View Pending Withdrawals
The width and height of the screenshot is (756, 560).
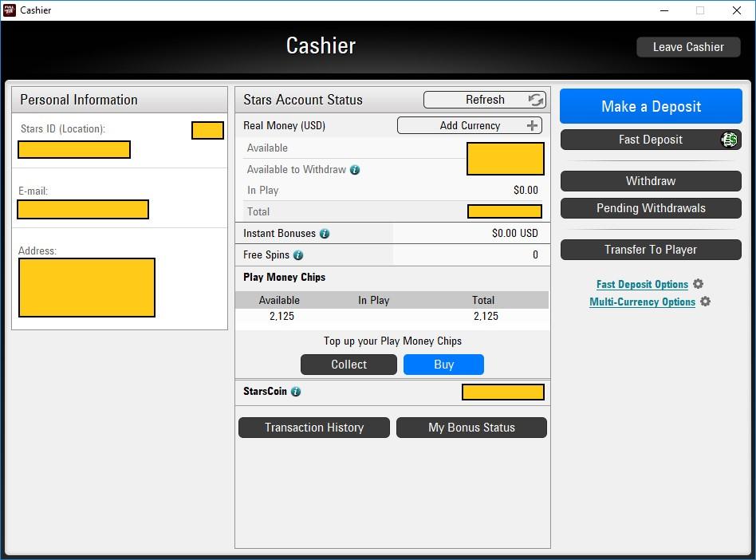(x=651, y=208)
